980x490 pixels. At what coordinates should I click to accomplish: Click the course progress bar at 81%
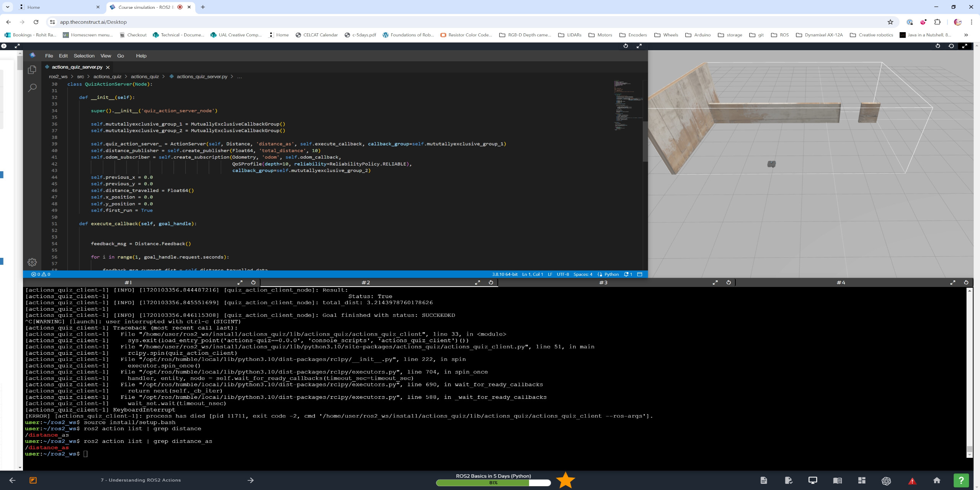click(493, 483)
